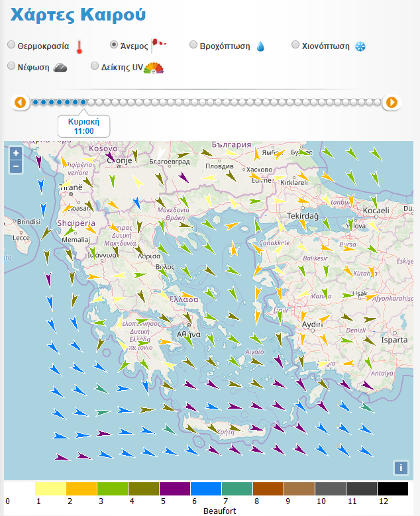Click the cloud icon next to Νέφωση

point(60,67)
